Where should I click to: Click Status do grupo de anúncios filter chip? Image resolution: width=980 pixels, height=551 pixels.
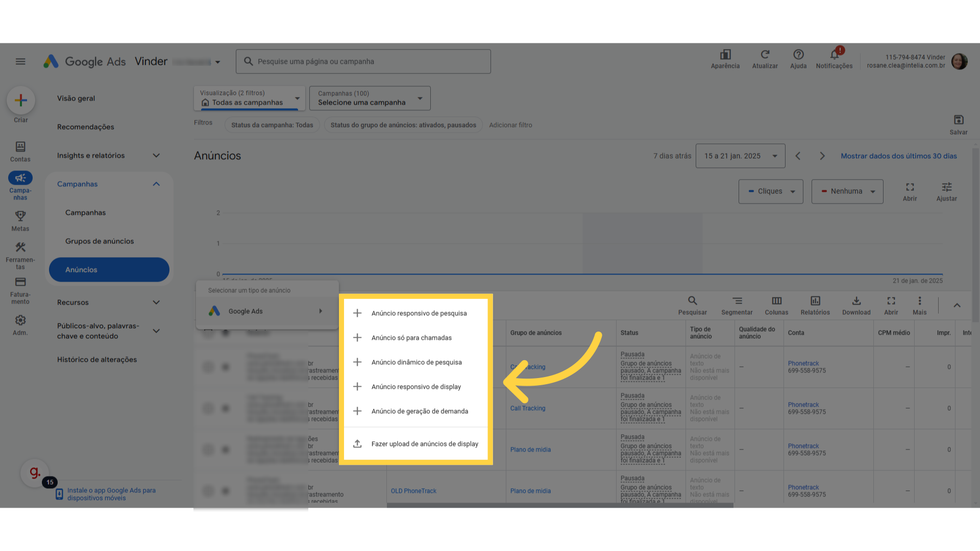403,125
